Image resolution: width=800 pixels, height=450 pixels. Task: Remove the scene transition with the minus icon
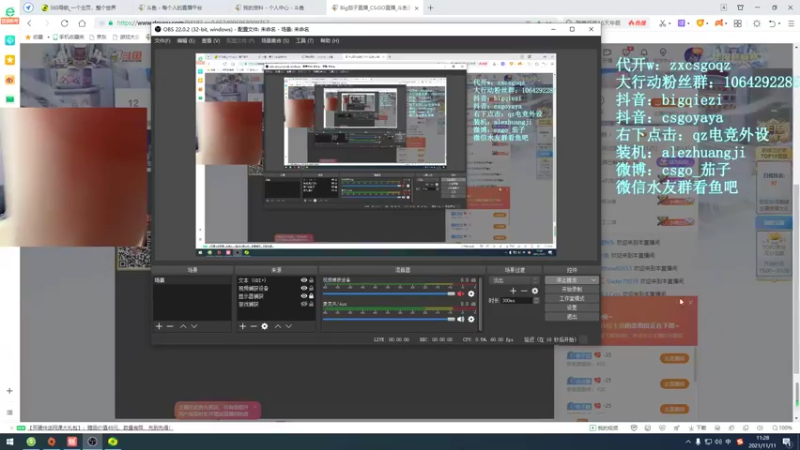tap(524, 291)
